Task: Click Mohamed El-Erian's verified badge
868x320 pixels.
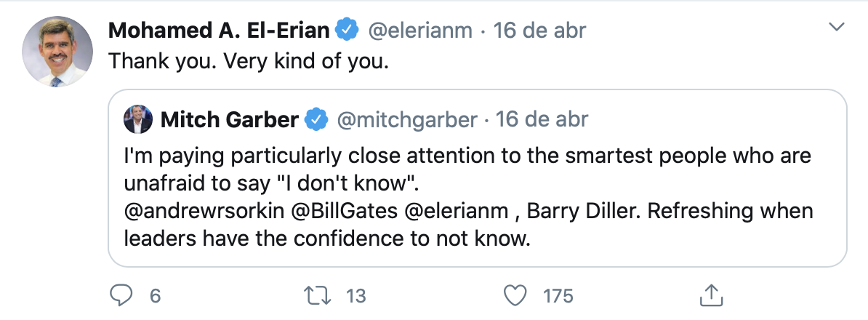Action: click(x=349, y=31)
